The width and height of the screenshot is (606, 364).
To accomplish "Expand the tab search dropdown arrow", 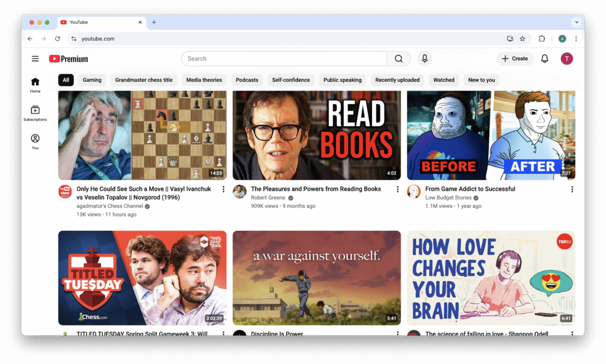I will coord(576,22).
